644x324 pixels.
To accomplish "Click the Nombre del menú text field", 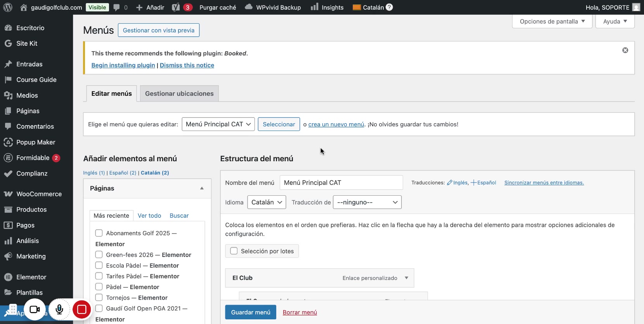I will click(x=341, y=183).
